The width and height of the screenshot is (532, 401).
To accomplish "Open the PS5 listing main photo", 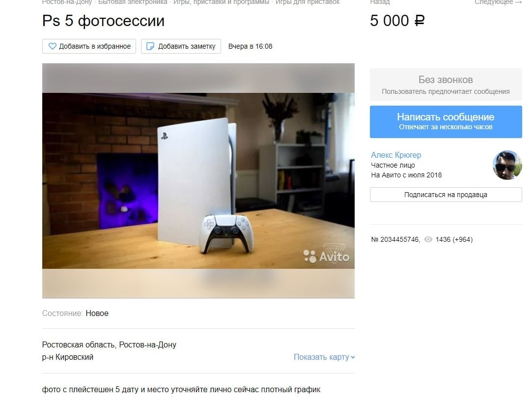I will click(x=198, y=181).
